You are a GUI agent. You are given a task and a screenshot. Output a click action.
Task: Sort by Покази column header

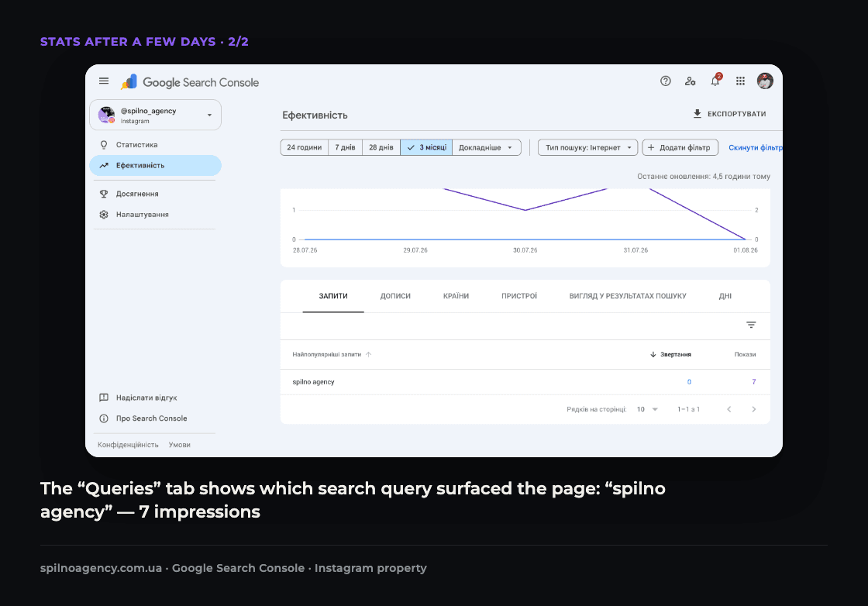[x=745, y=355]
